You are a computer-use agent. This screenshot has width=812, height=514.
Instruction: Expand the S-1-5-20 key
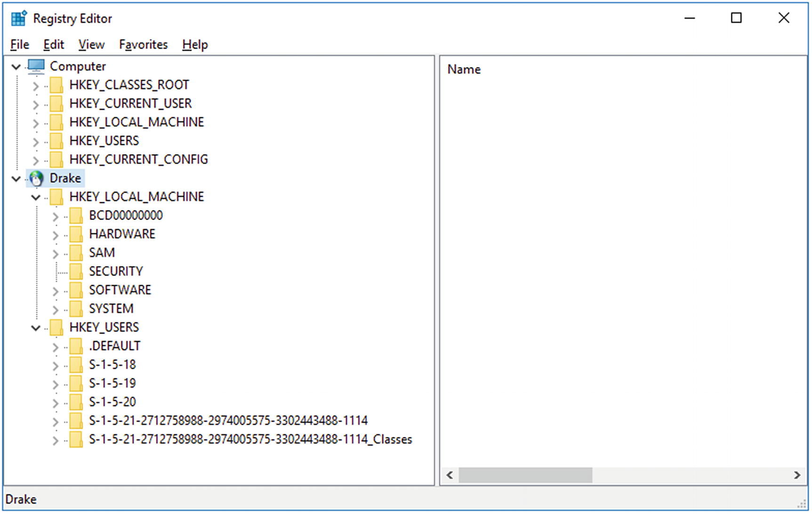[x=56, y=403]
